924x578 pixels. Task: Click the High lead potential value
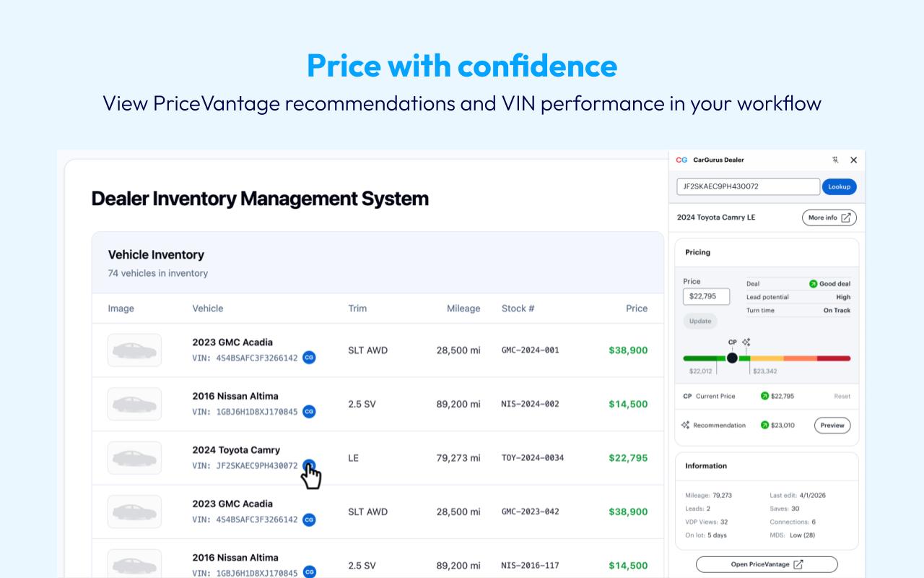(x=843, y=297)
